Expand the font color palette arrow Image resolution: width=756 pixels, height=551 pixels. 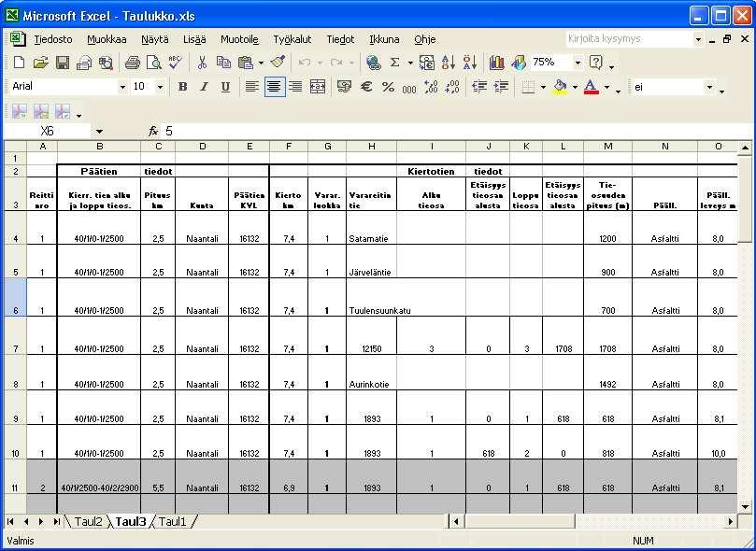pos(607,87)
